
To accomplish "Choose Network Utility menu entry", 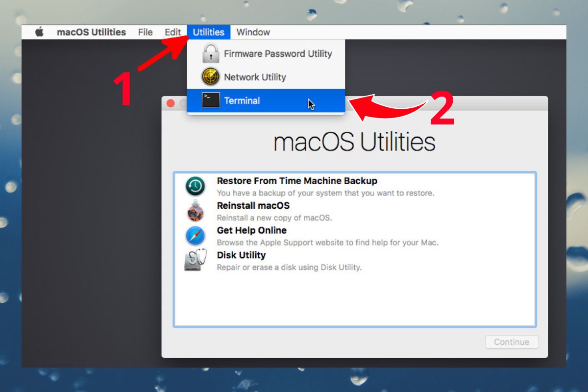I will (266, 77).
